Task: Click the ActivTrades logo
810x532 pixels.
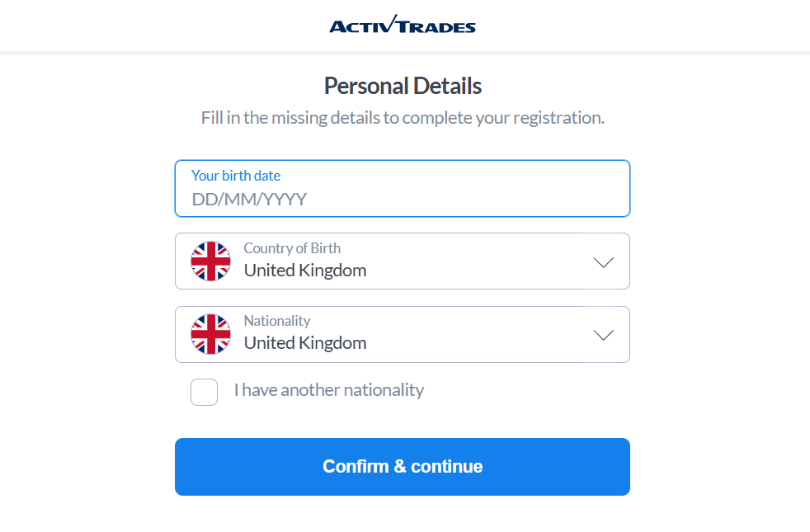Action: click(x=403, y=24)
